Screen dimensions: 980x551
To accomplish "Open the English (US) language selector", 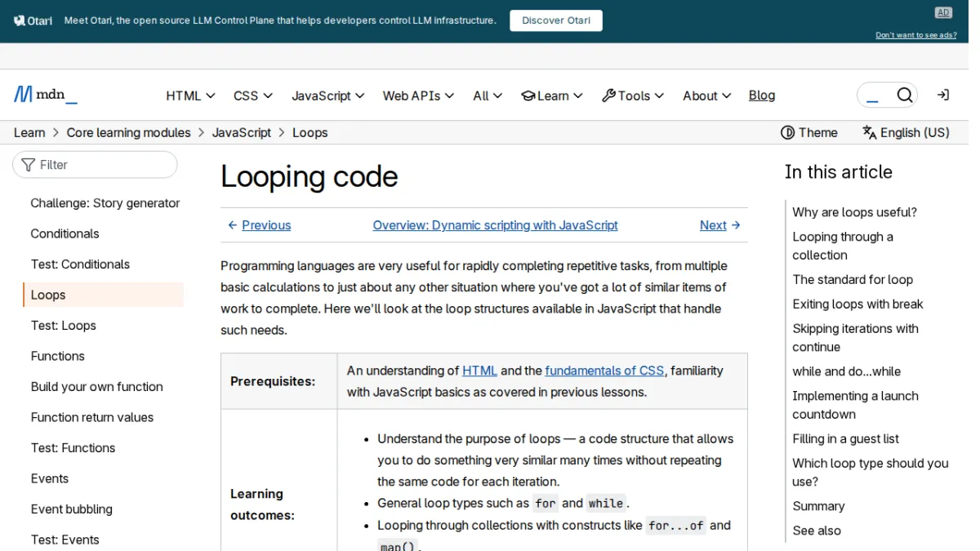I will click(x=906, y=132).
